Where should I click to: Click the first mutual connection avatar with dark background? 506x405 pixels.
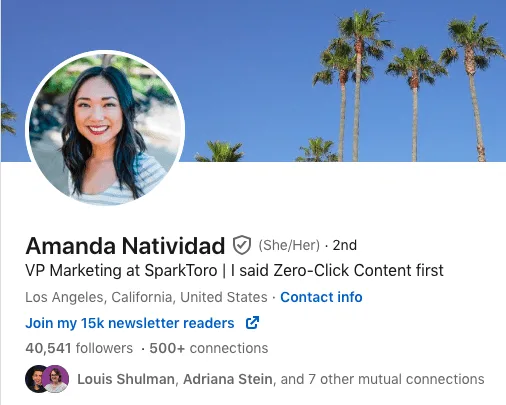(35, 379)
